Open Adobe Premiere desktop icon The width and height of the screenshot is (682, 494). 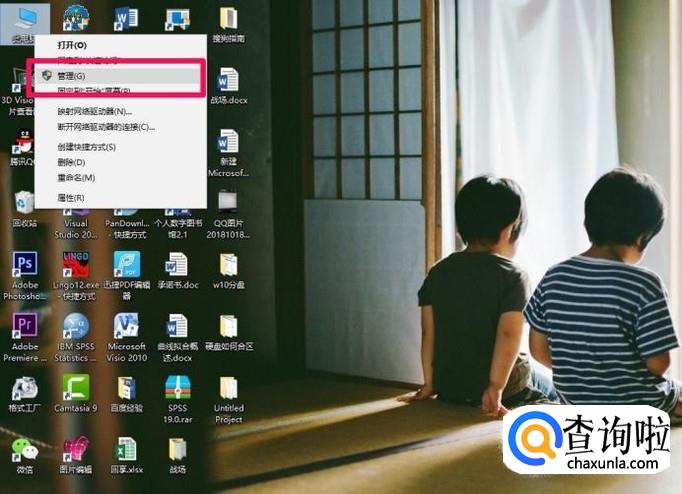click(24, 327)
